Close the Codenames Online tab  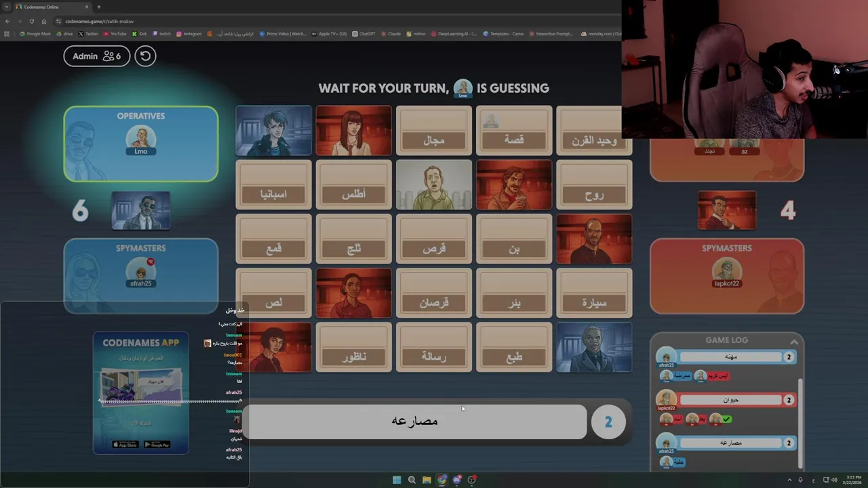click(x=87, y=7)
